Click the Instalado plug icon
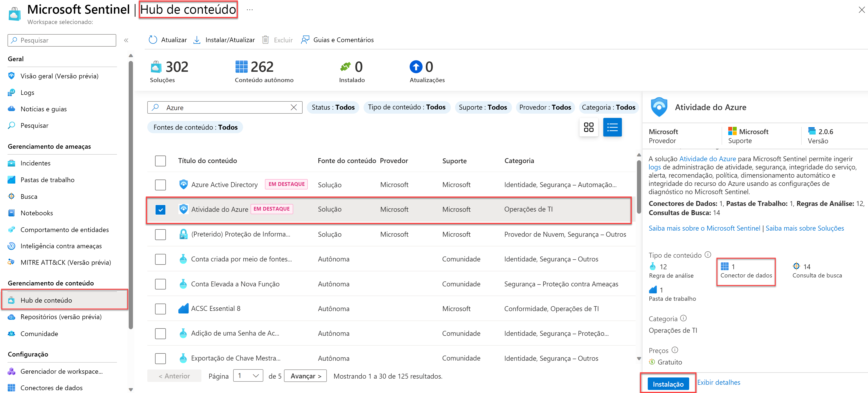This screenshot has height=393, width=868. point(345,67)
